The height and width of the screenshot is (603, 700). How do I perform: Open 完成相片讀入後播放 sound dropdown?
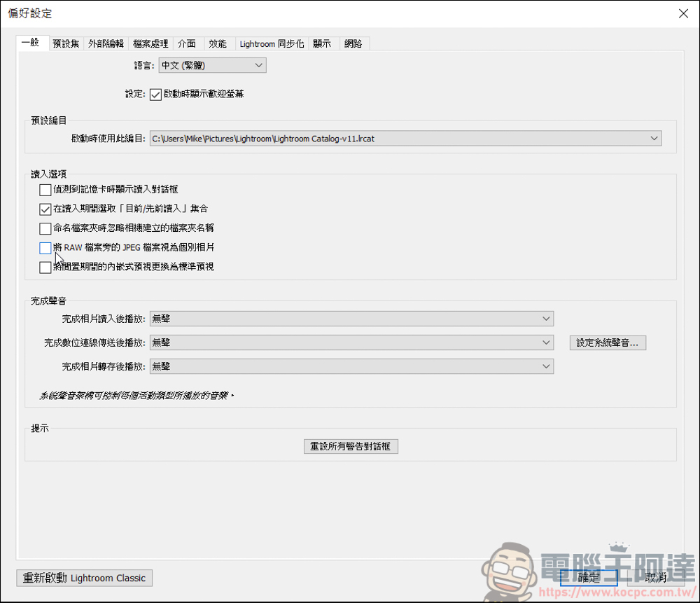[x=351, y=319]
